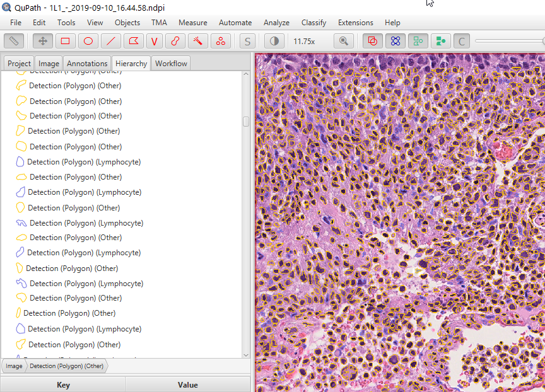Toggle the show annotations display
545x392 pixels.
(372, 40)
